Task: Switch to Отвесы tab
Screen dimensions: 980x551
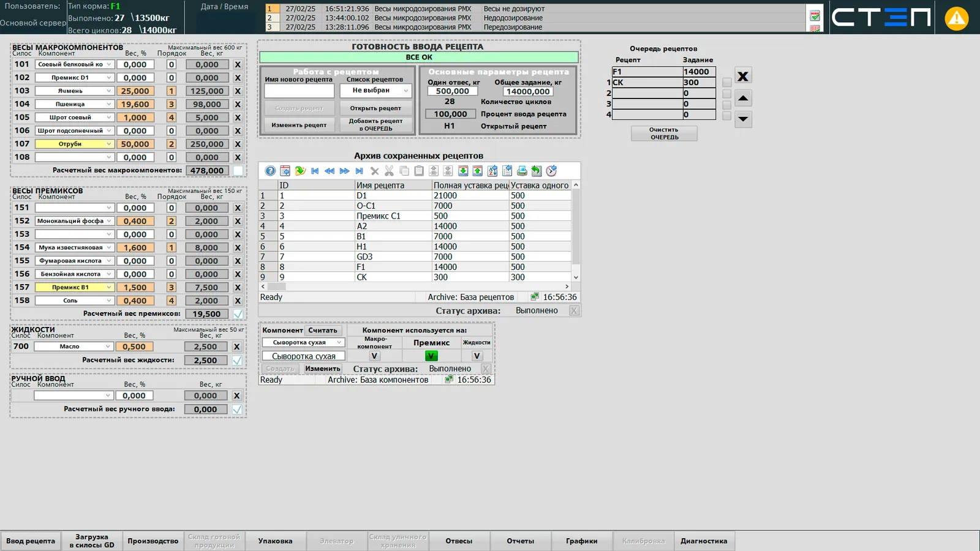Action: pyautogui.click(x=459, y=541)
